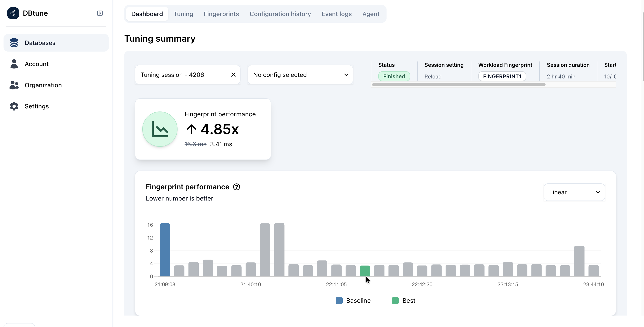Click the Settings gear icon

(x=14, y=106)
